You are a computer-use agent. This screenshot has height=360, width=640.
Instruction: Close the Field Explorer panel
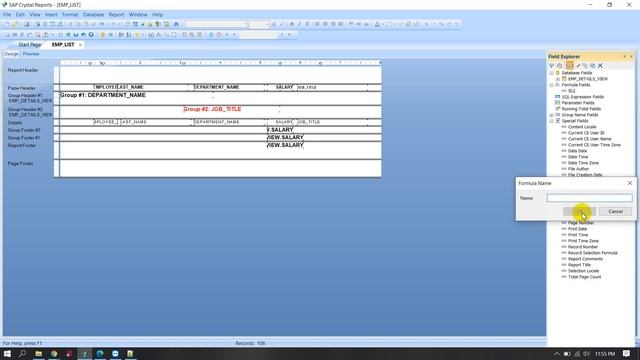pos(631,56)
